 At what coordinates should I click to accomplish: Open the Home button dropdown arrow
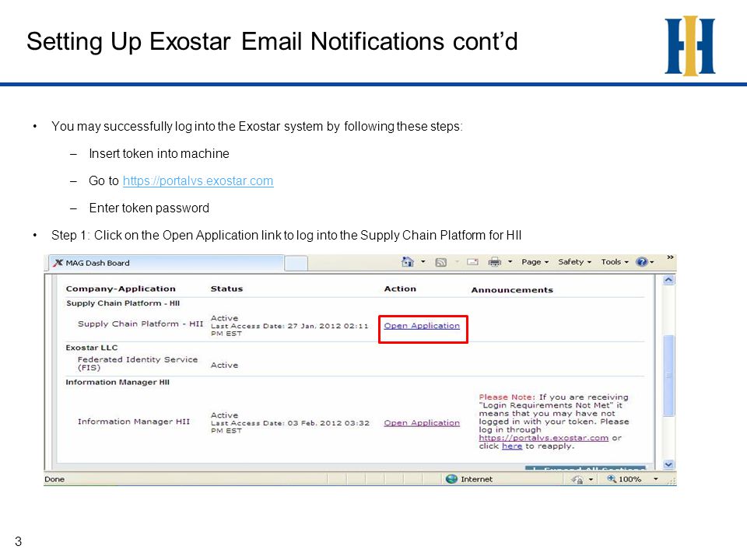pos(423,262)
